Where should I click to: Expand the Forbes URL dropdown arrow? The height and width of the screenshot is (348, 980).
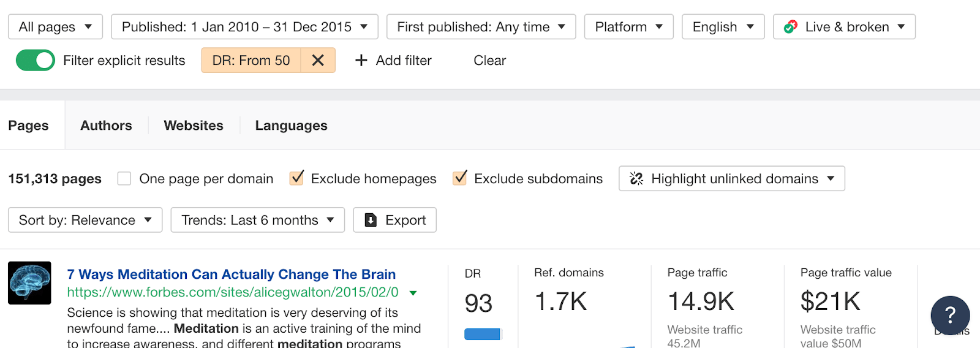coord(413,293)
